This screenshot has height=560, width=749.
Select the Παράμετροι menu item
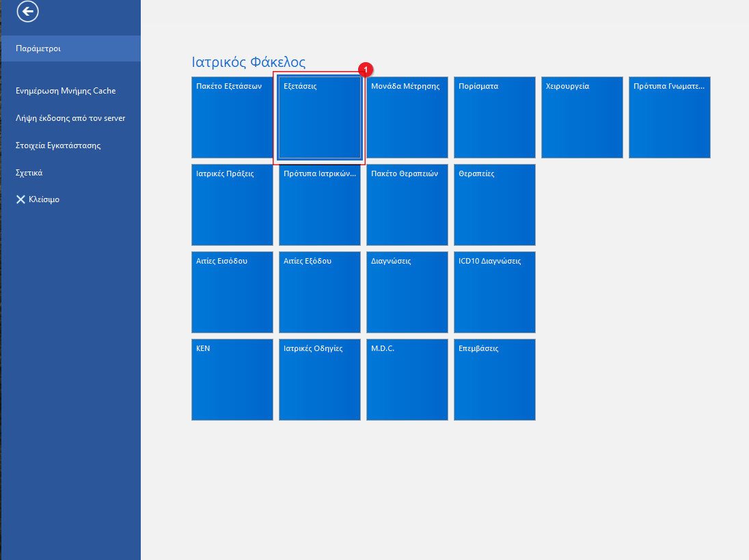coord(38,48)
